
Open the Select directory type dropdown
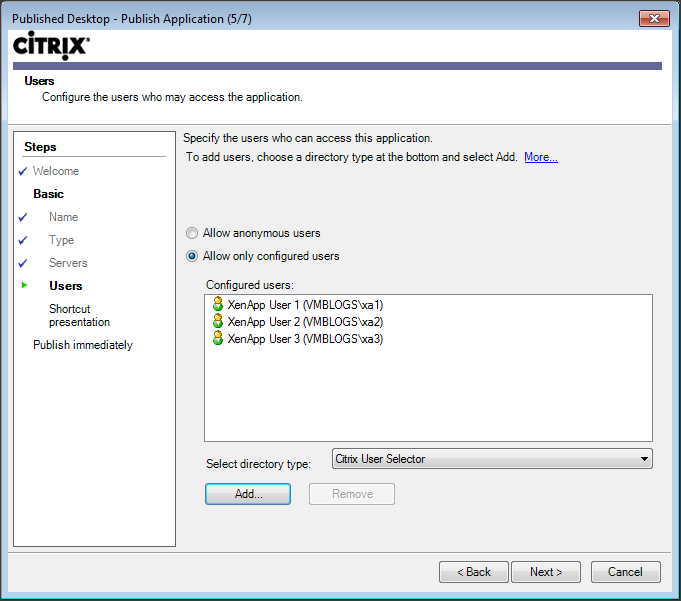[x=492, y=459]
